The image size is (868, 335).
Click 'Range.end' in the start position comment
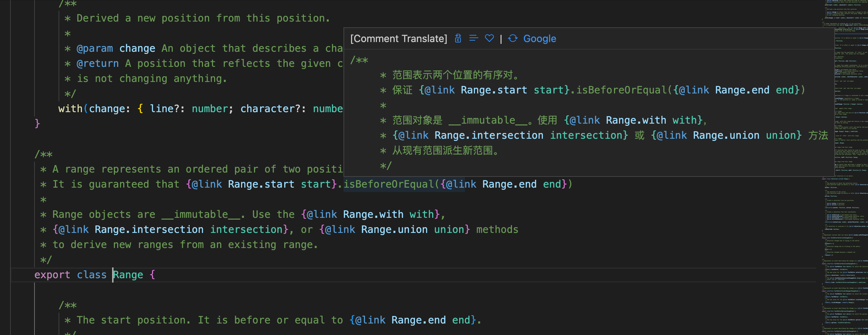419,320
